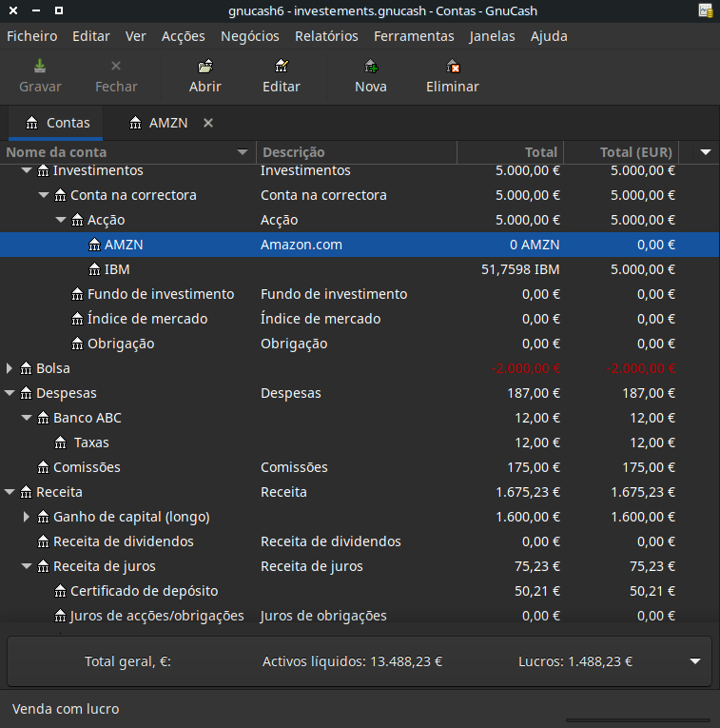720x728 pixels.
Task: Collapse the Receita de juros branch
Action: click(28, 566)
